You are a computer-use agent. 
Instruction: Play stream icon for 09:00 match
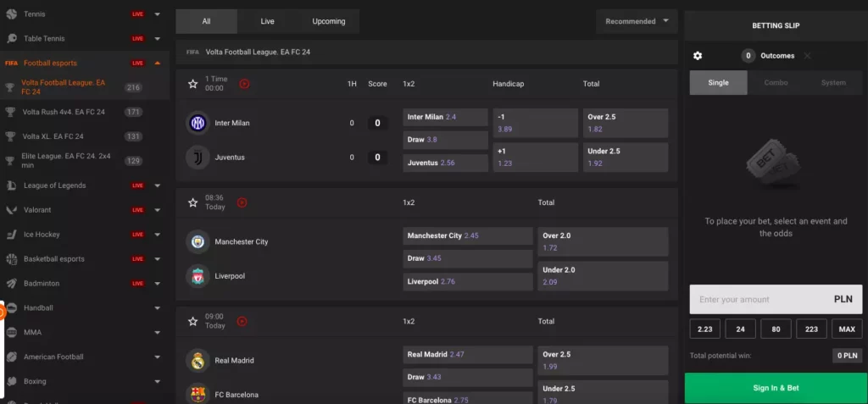(242, 321)
